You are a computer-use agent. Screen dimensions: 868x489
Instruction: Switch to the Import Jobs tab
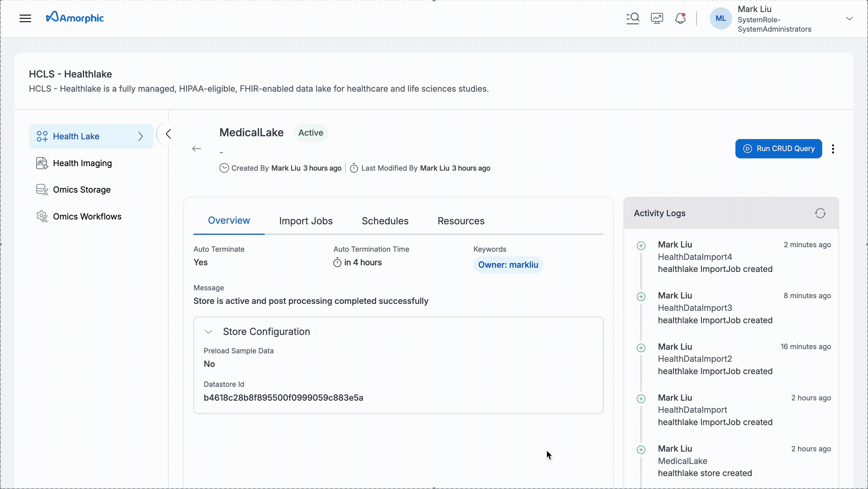pos(306,221)
